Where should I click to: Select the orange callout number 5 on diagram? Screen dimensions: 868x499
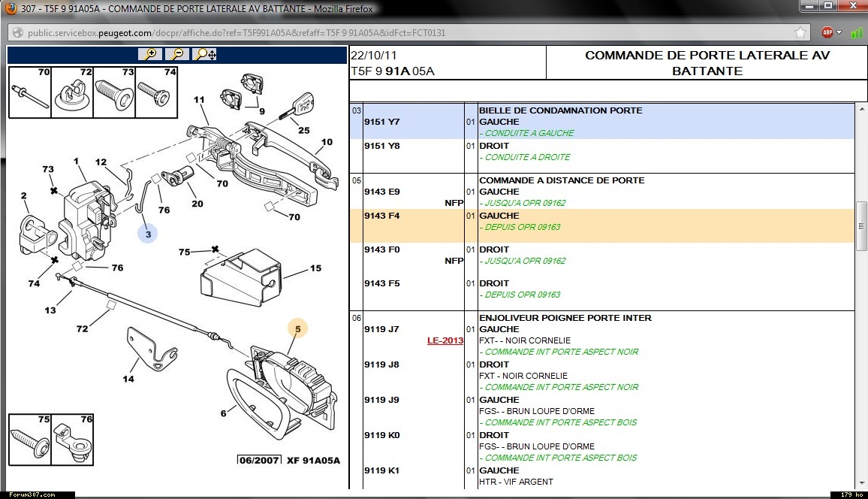[297, 328]
